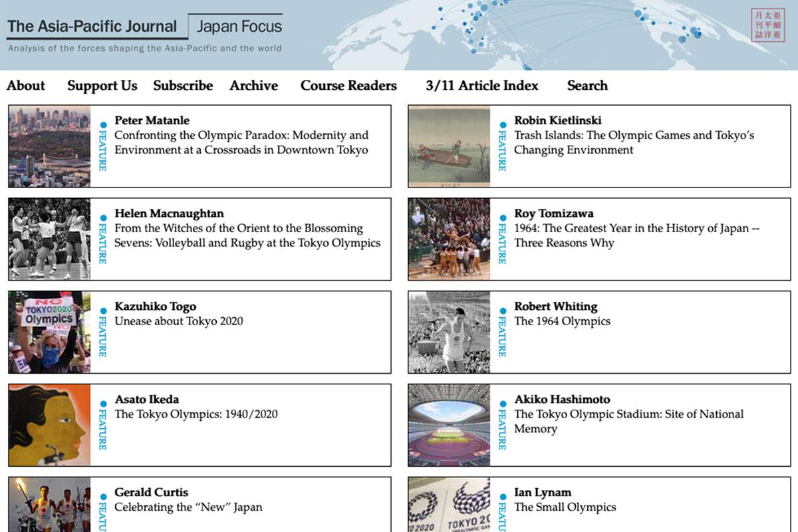
Task: Open Tokyo Olympic Stadium National Memory article
Action: coord(629,422)
